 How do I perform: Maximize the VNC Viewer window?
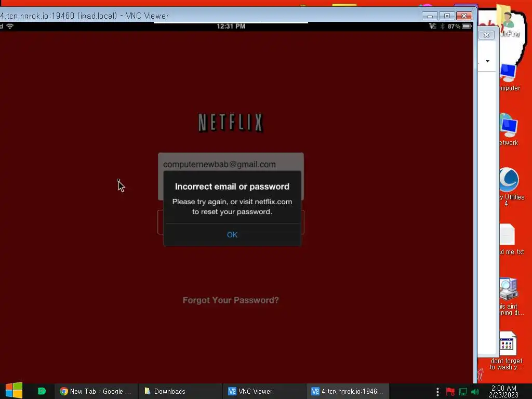(447, 16)
